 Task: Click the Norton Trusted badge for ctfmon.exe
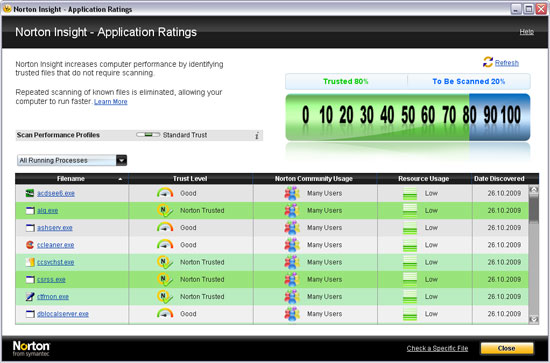[165, 297]
